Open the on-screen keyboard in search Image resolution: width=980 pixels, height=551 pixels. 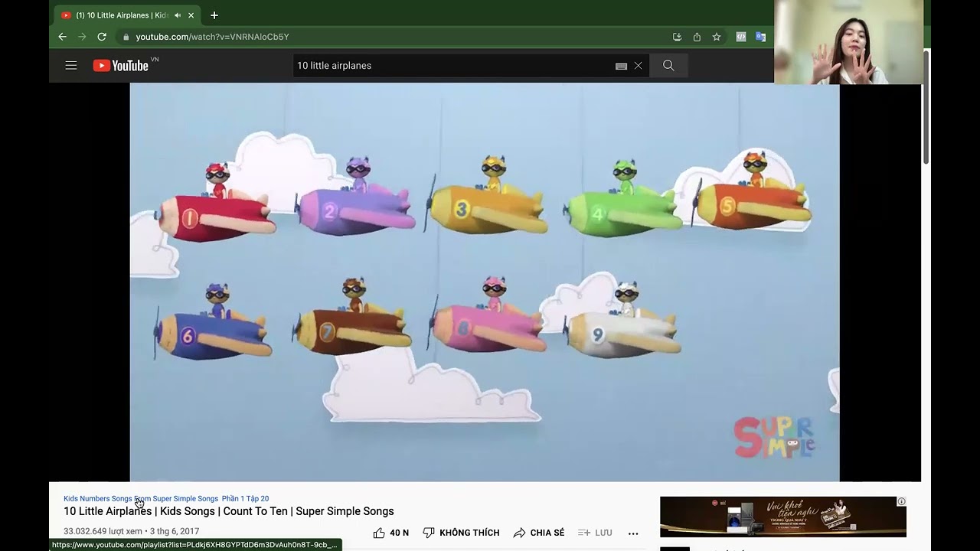[622, 67]
